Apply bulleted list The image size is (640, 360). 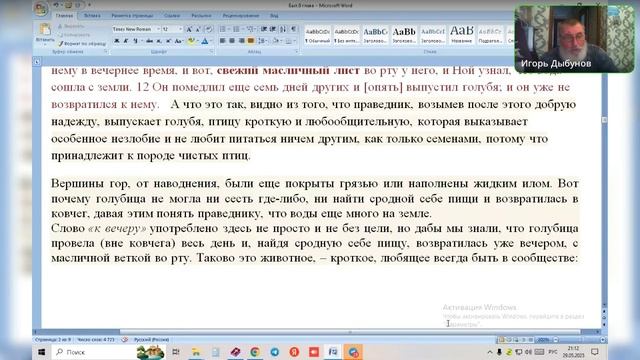(222, 29)
